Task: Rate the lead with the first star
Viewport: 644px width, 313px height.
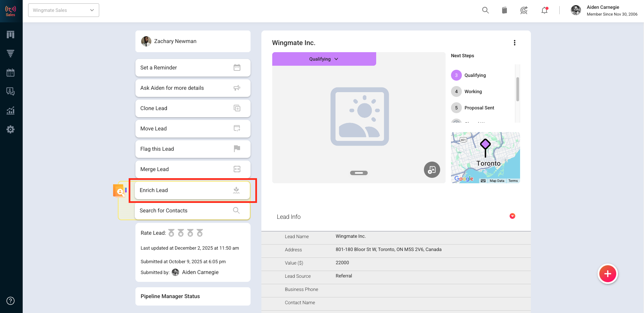Action: click(171, 233)
